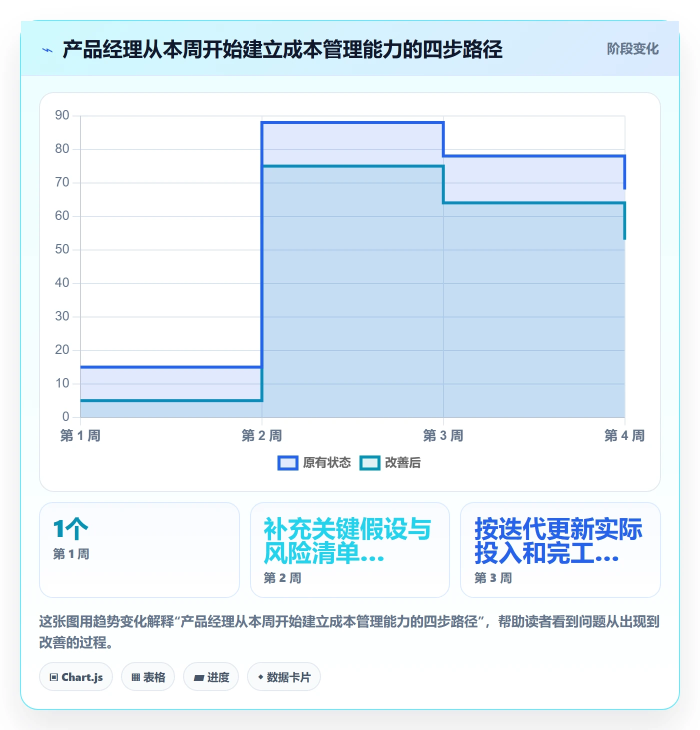
Task: Select the 数据卡片 tag
Action: coord(284,677)
